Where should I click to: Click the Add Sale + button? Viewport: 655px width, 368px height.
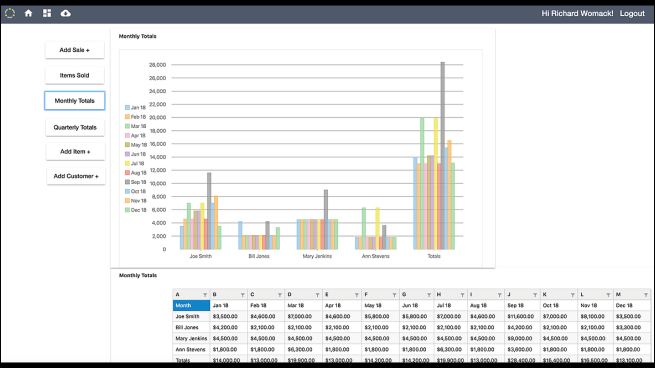pos(74,50)
